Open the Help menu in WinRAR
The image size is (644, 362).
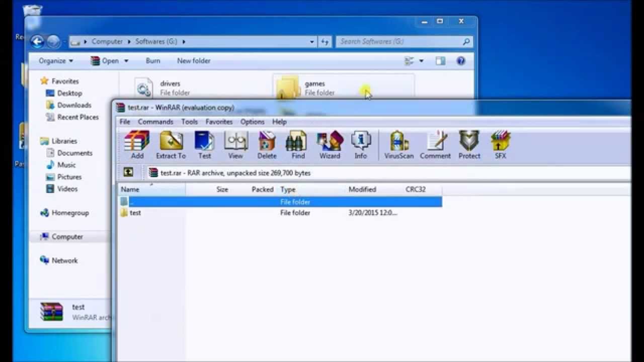click(279, 122)
